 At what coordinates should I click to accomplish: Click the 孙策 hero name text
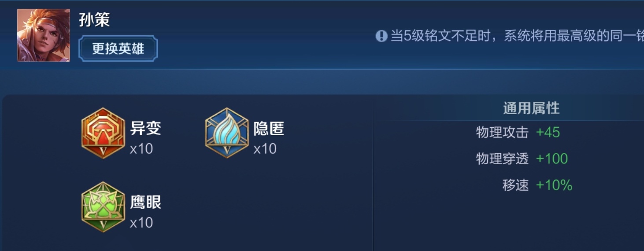pyautogui.click(x=94, y=20)
